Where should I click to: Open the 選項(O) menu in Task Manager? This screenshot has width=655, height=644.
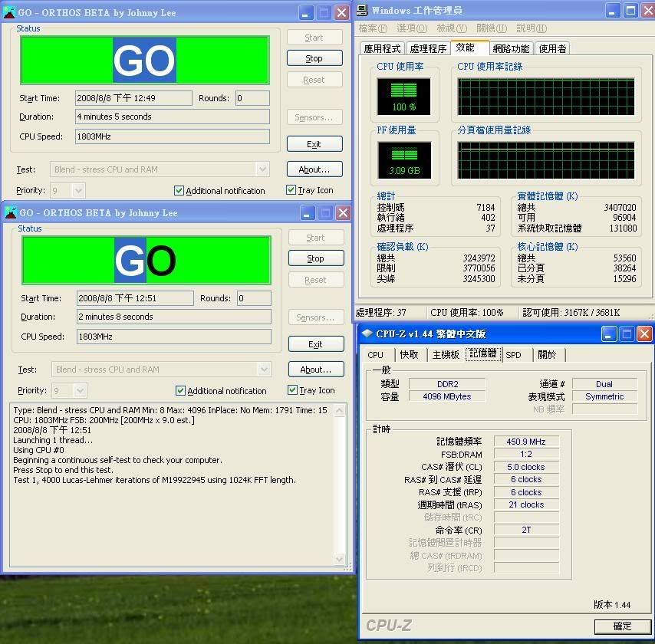click(412, 28)
